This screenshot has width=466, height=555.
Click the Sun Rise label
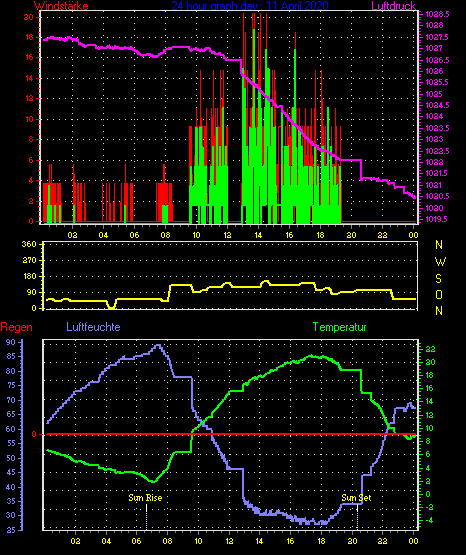pos(145,498)
